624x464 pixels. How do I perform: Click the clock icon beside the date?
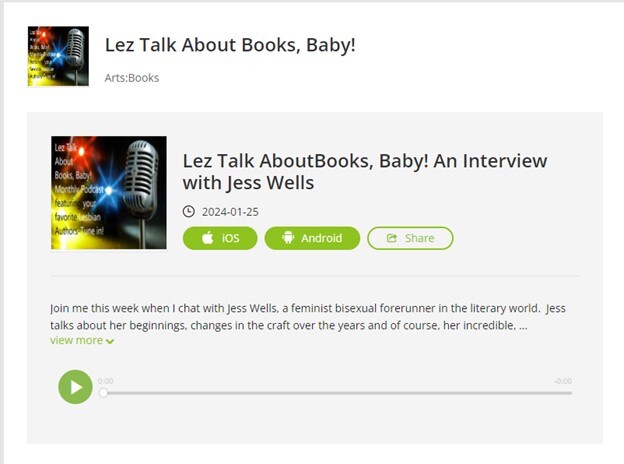coord(189,211)
